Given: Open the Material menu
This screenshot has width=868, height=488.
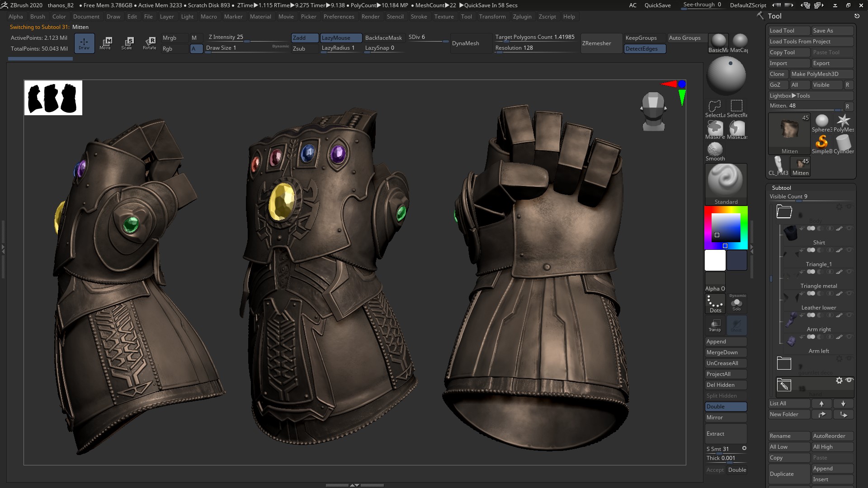Looking at the screenshot, I should 260,17.
